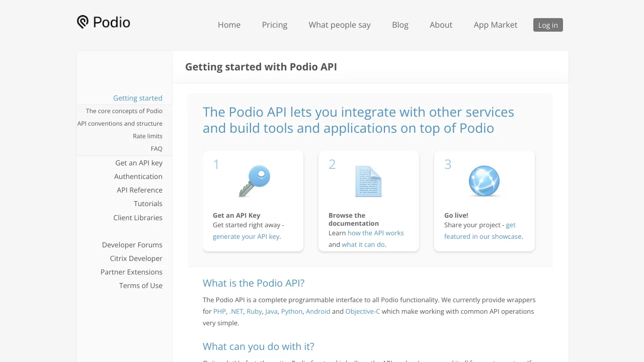Click the globe icon in step 3
This screenshot has height=362, width=644.
[x=484, y=182]
